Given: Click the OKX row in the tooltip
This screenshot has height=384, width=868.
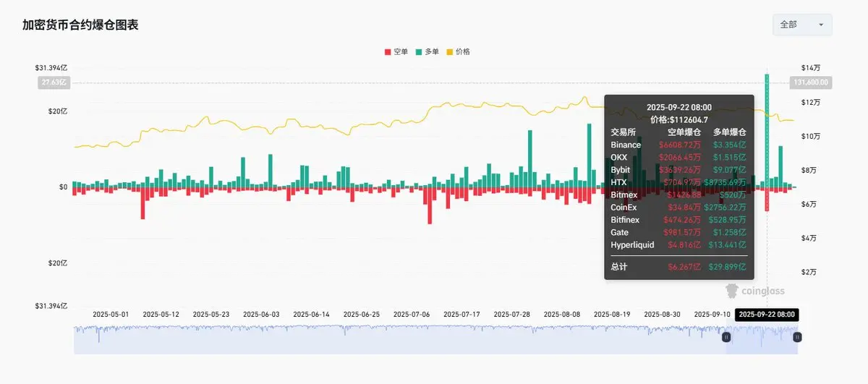Looking at the screenshot, I should 678,157.
